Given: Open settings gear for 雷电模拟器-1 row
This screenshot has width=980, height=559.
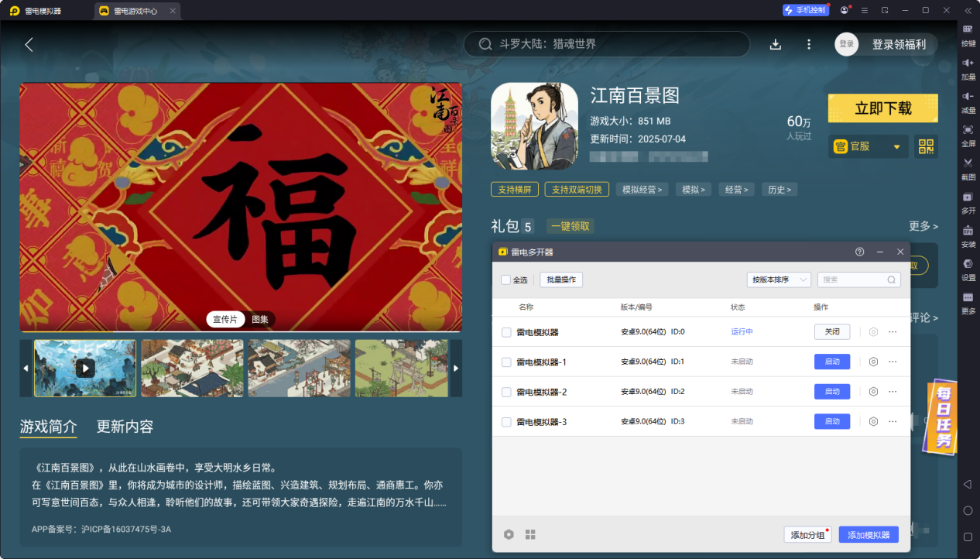Looking at the screenshot, I should [x=873, y=362].
